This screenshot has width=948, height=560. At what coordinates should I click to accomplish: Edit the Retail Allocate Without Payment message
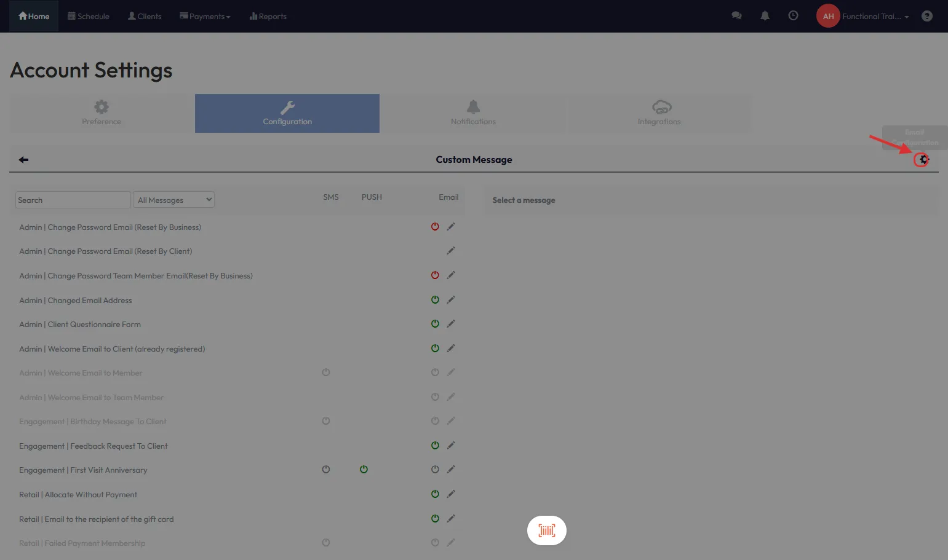tap(451, 494)
